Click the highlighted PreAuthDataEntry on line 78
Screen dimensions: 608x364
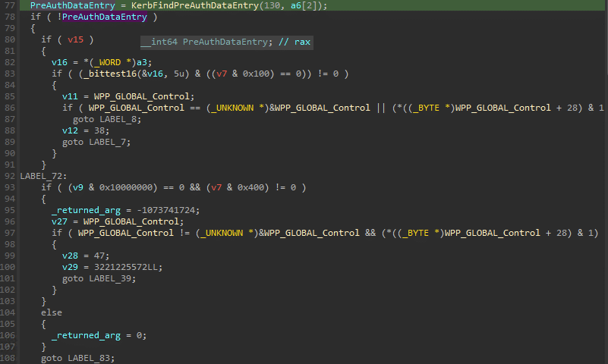tap(105, 17)
